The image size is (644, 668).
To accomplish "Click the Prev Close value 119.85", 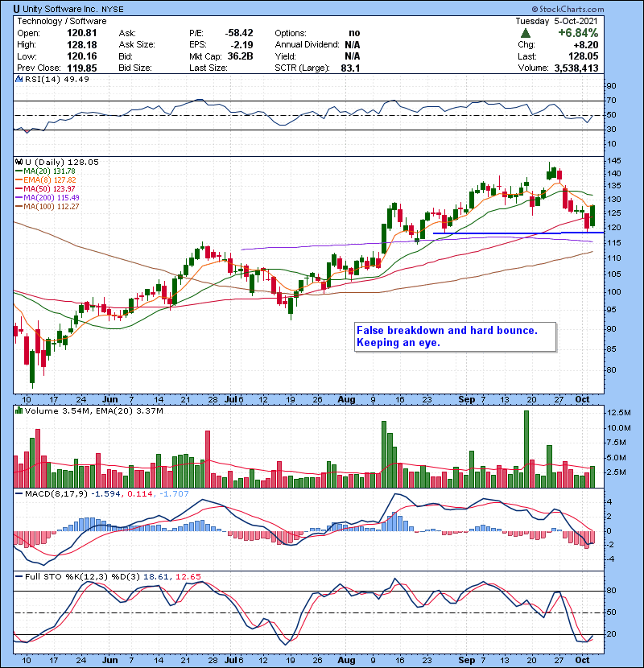I will coord(82,68).
